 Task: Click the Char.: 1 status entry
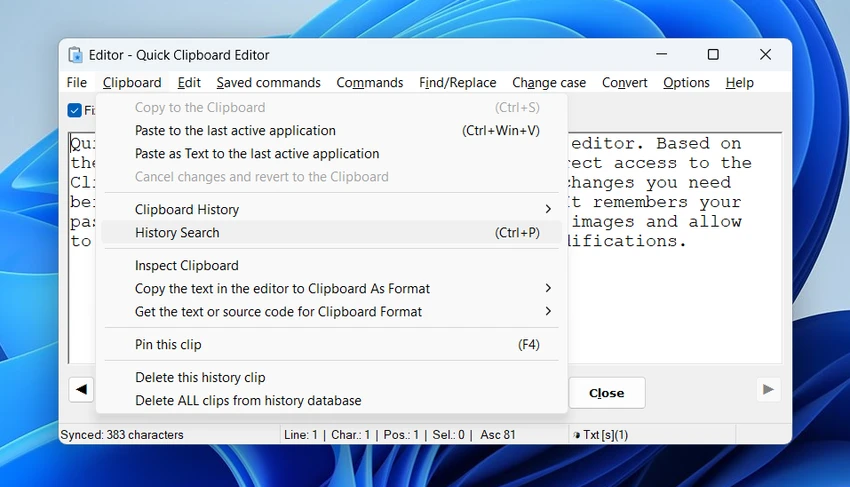click(351, 435)
